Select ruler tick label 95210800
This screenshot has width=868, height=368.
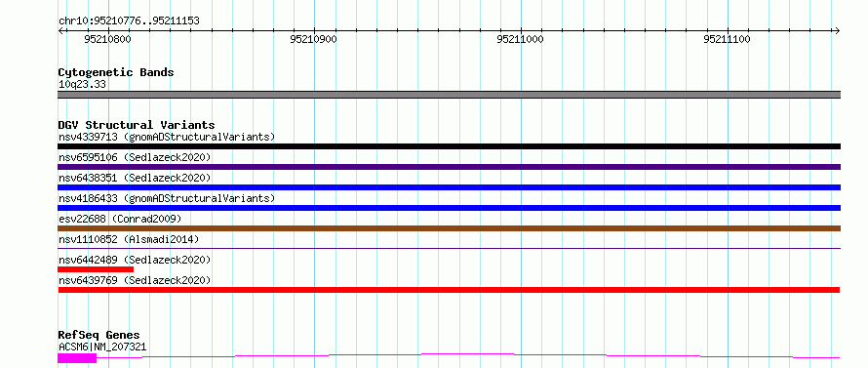point(108,39)
